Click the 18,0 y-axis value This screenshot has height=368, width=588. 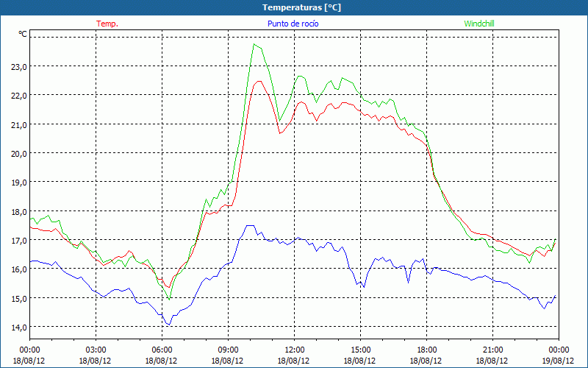coord(19,212)
